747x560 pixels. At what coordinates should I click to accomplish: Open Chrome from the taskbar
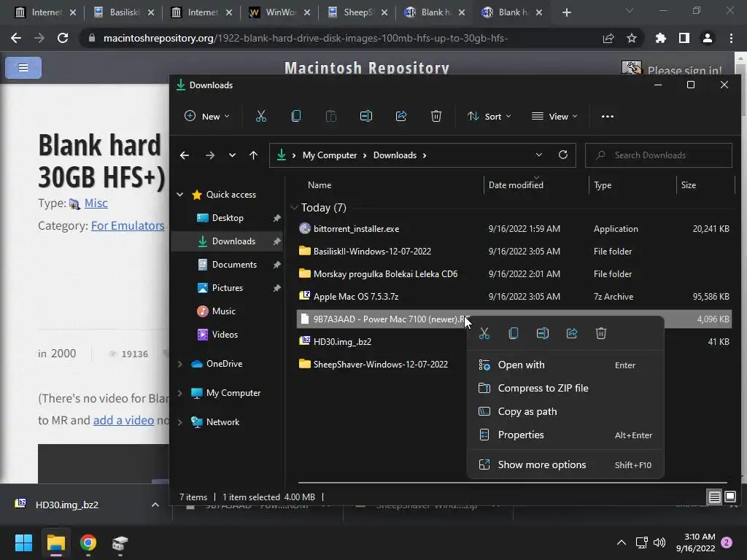coord(88,542)
